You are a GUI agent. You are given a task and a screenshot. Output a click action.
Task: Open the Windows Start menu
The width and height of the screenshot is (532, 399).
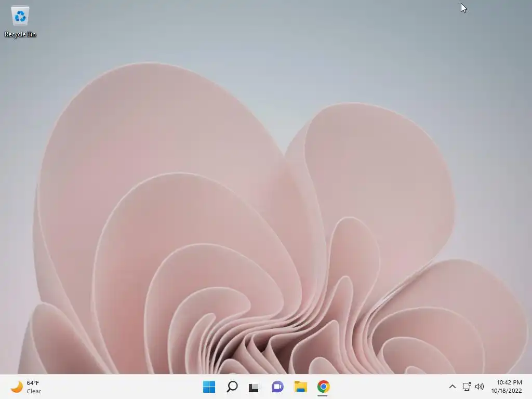pos(209,387)
